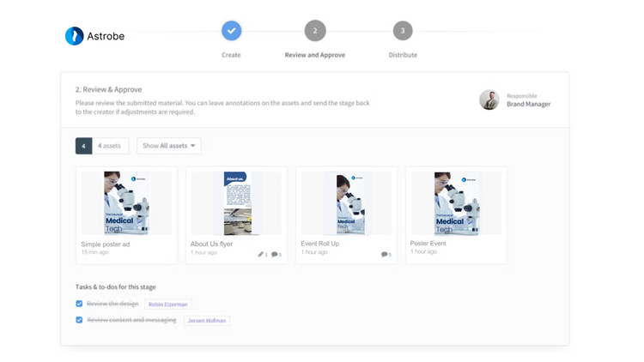Image resolution: width=644 pixels, height=362 pixels.
Task: Click the 2. Review & Approve heading
Action: click(108, 89)
